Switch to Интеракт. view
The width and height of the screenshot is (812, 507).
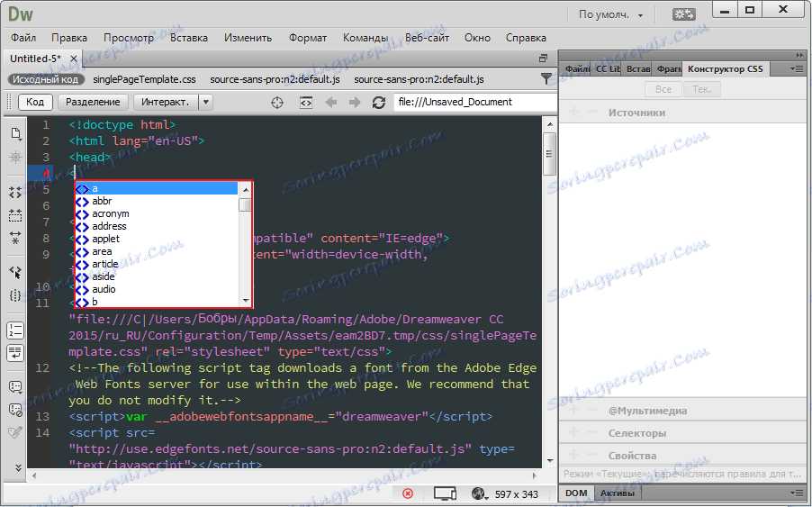(x=166, y=102)
